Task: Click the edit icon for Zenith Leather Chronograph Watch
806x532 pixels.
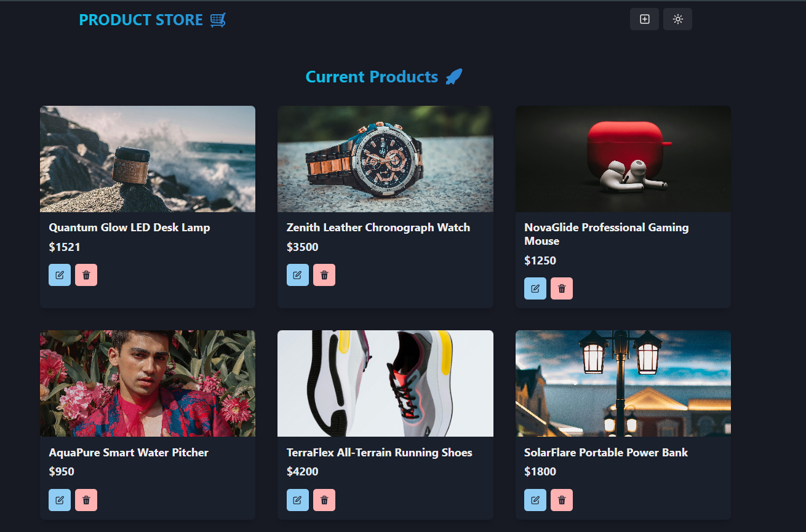Action: 298,275
